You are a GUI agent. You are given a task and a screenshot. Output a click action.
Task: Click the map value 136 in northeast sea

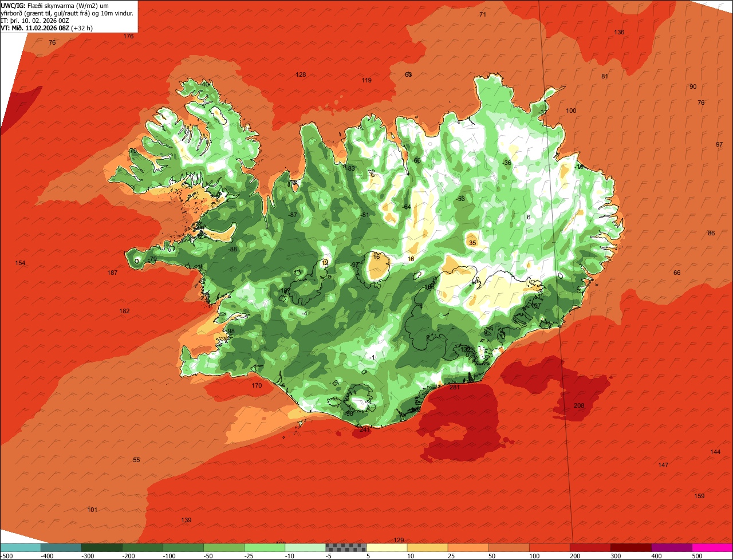pos(619,32)
